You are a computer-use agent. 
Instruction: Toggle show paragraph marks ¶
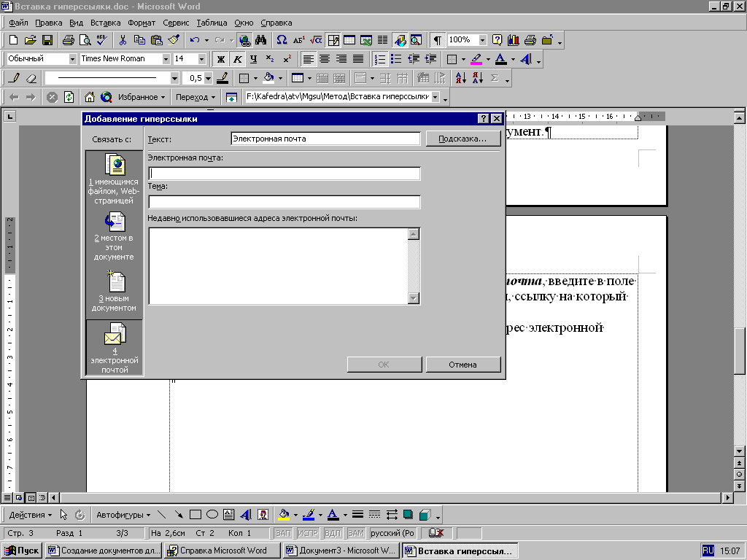point(438,40)
